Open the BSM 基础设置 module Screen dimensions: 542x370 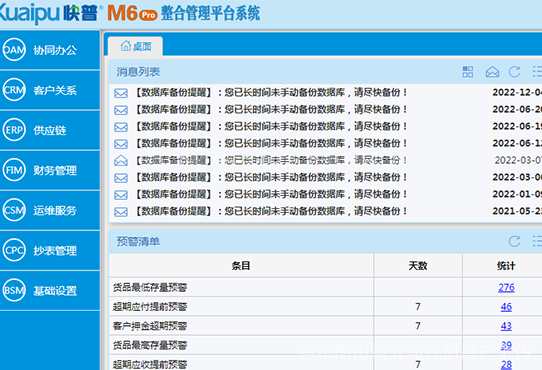(50, 290)
